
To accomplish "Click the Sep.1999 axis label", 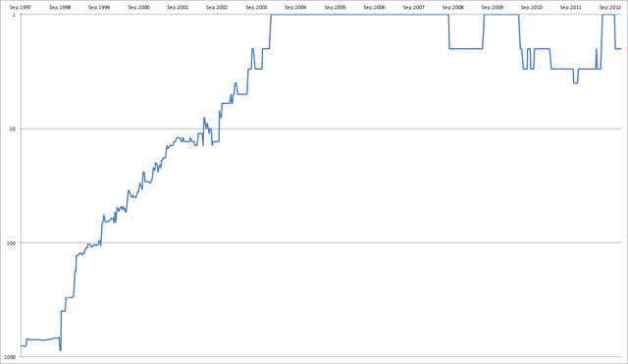I will pos(99,7).
